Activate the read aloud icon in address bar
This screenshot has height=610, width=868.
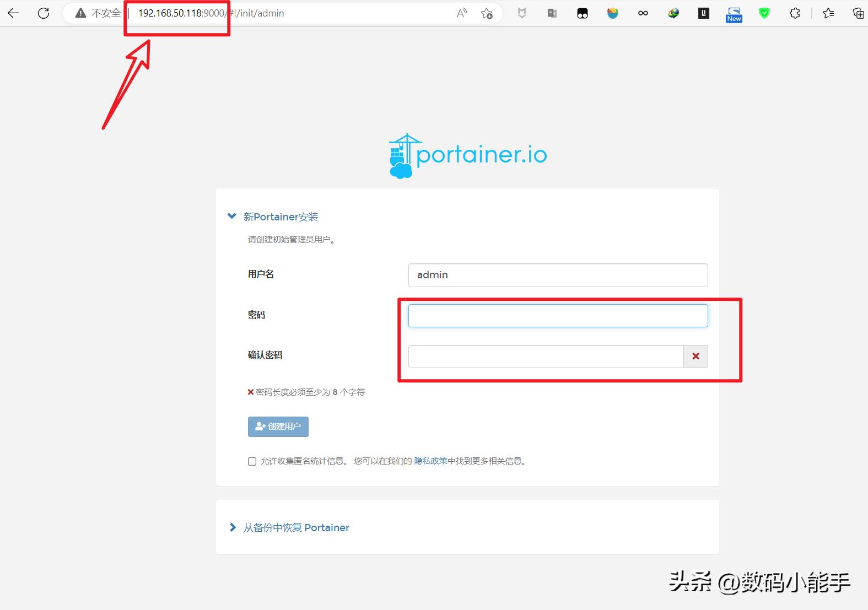tap(462, 13)
